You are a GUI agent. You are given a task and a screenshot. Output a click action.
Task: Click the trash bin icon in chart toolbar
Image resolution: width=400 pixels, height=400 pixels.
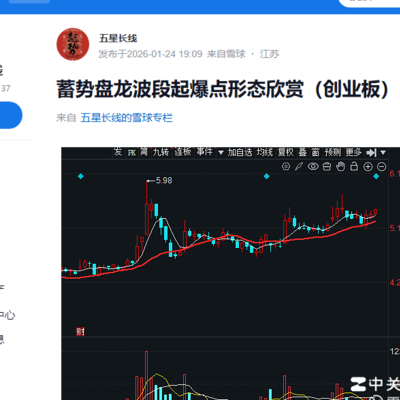[327, 166]
